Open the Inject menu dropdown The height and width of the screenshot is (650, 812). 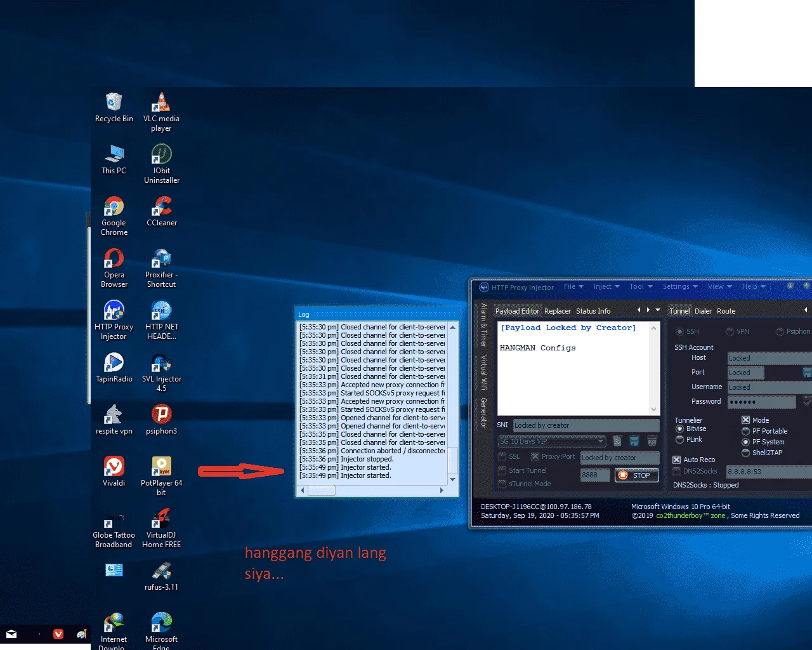(x=606, y=286)
